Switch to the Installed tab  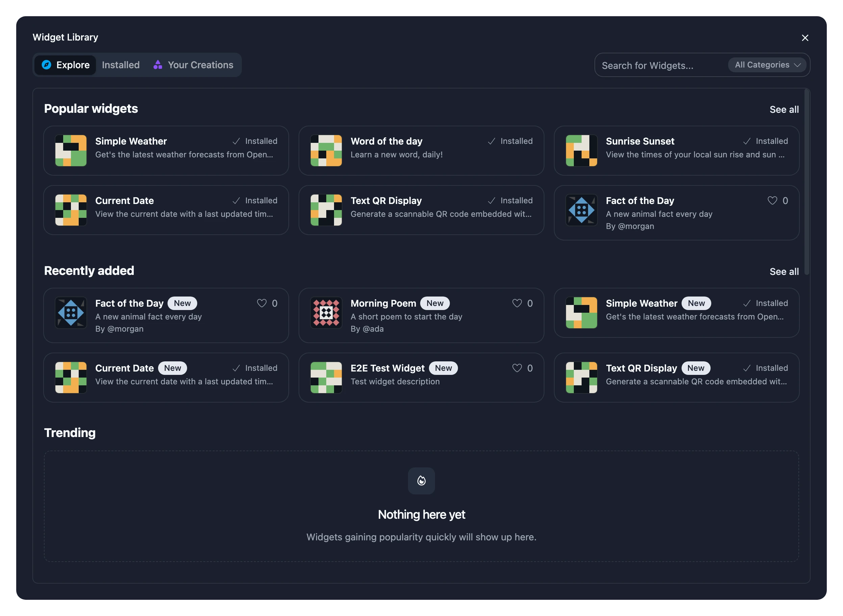point(121,65)
